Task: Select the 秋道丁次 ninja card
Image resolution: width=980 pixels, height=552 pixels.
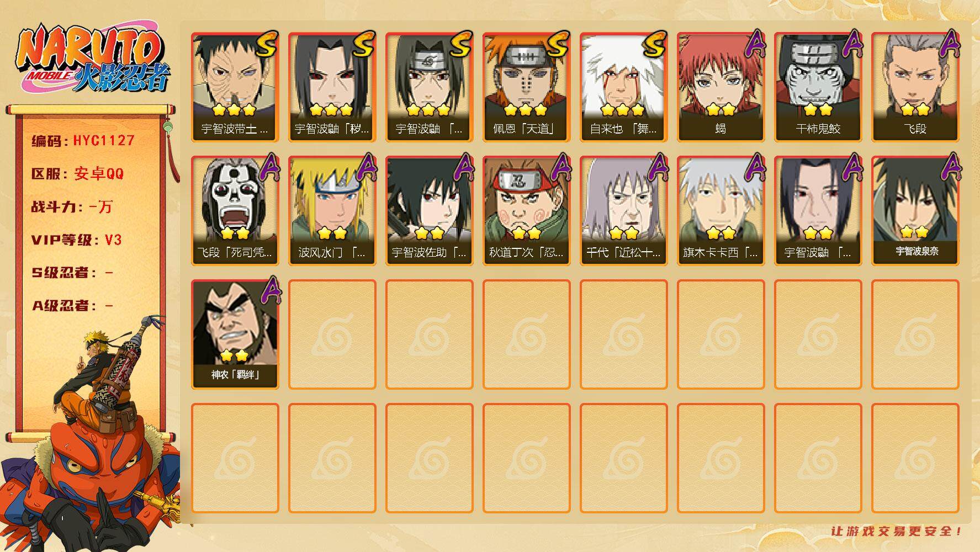Action: click(526, 211)
